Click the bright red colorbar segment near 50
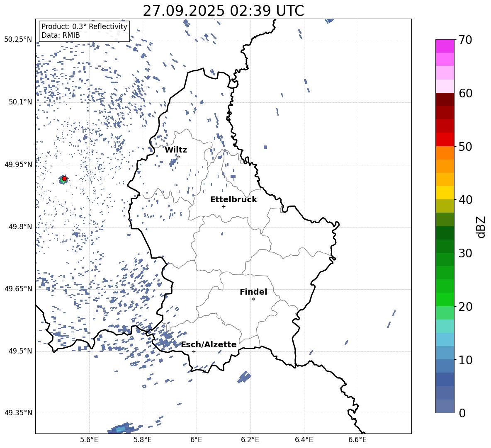Viewport: 491px width, 448px height. coord(445,140)
